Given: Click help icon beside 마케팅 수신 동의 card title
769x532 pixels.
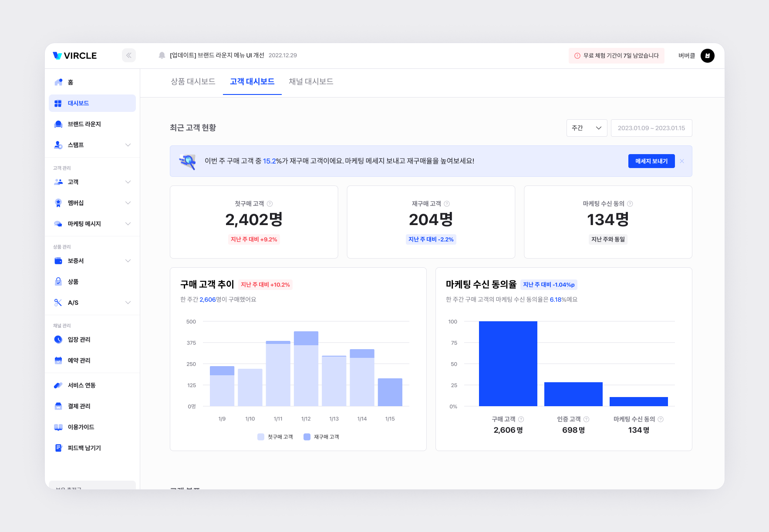Looking at the screenshot, I should coord(630,204).
